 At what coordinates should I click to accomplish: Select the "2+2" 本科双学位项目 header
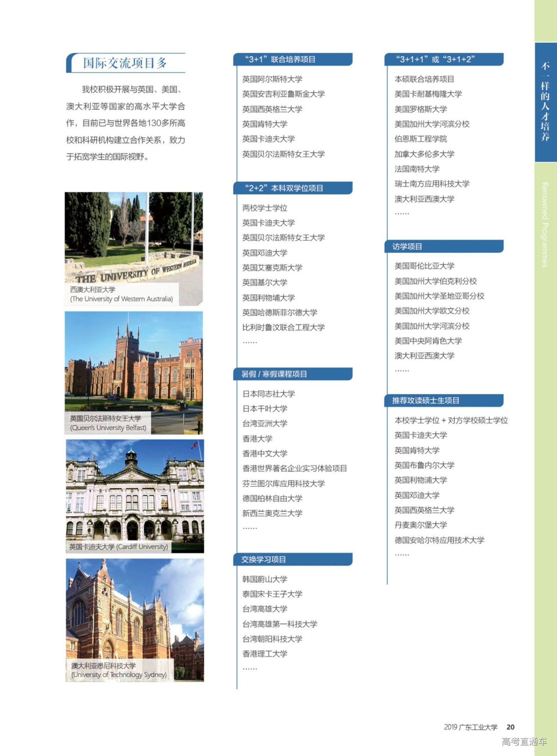(293, 188)
